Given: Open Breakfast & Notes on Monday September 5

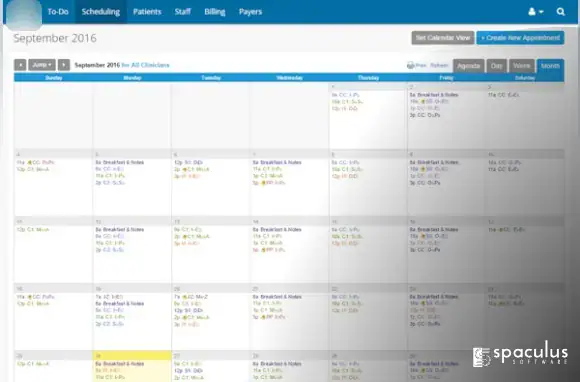Looking at the screenshot, I should tap(119, 162).
